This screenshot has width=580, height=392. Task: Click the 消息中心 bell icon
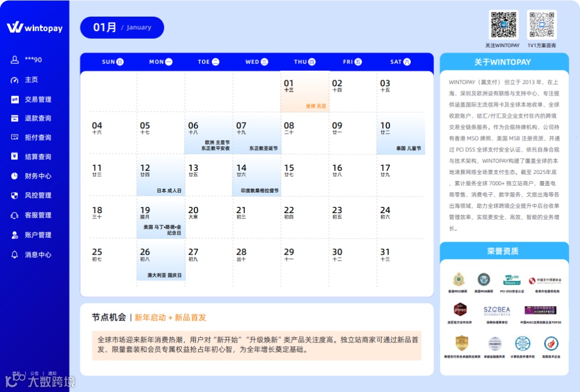click(x=15, y=255)
